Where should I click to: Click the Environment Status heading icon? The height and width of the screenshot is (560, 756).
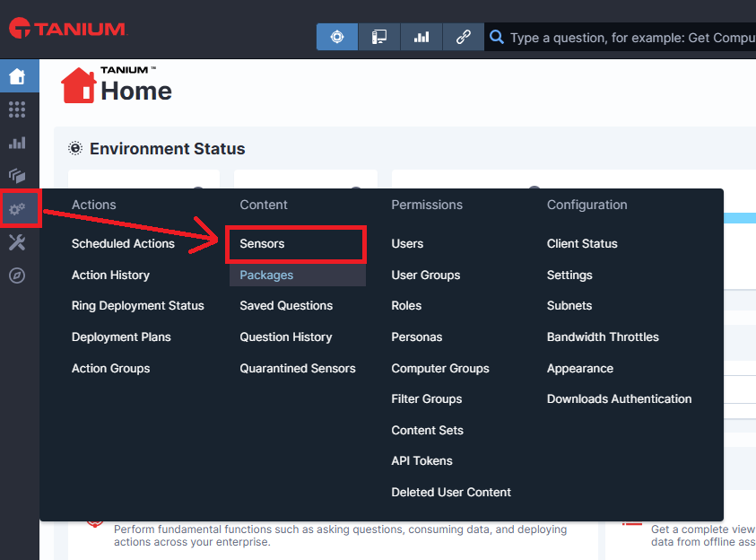coord(75,148)
